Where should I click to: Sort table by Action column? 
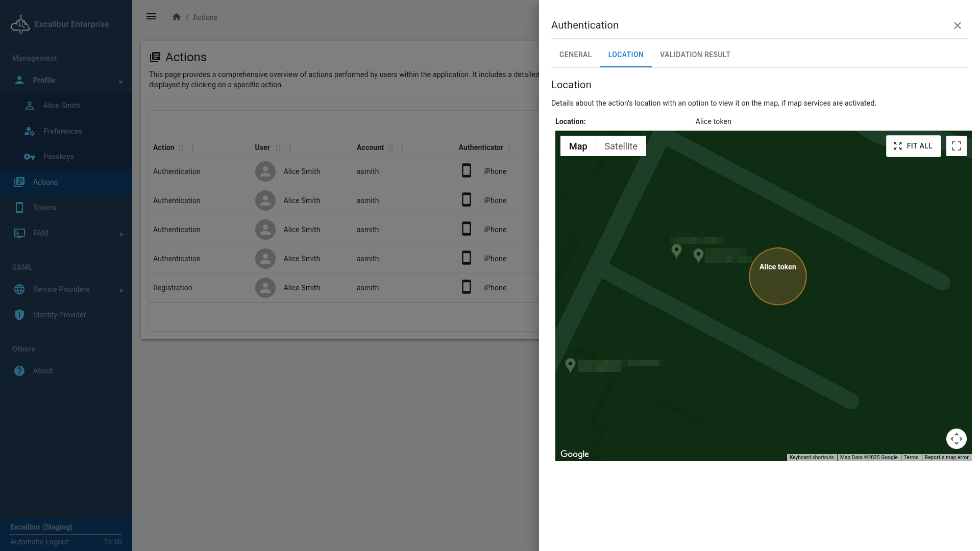point(181,148)
